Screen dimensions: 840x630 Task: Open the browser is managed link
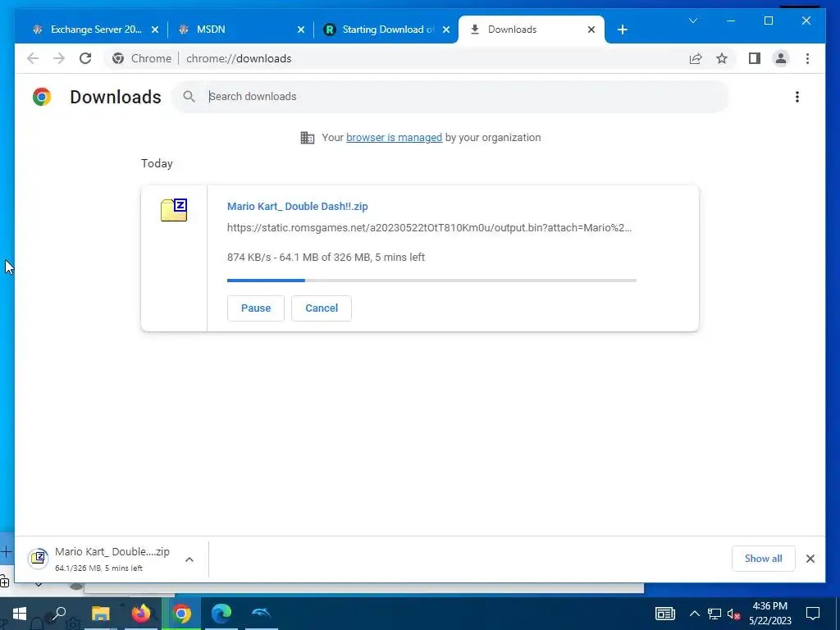tap(394, 138)
